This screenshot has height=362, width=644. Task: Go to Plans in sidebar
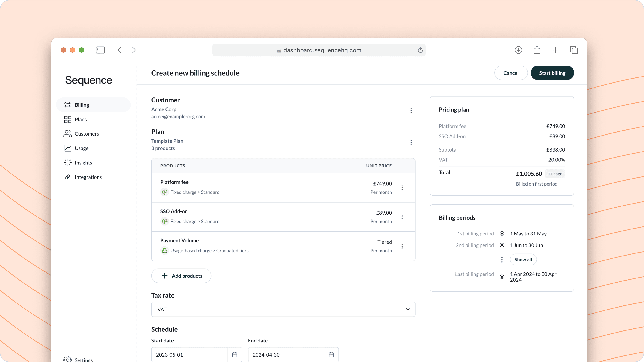[x=80, y=119]
